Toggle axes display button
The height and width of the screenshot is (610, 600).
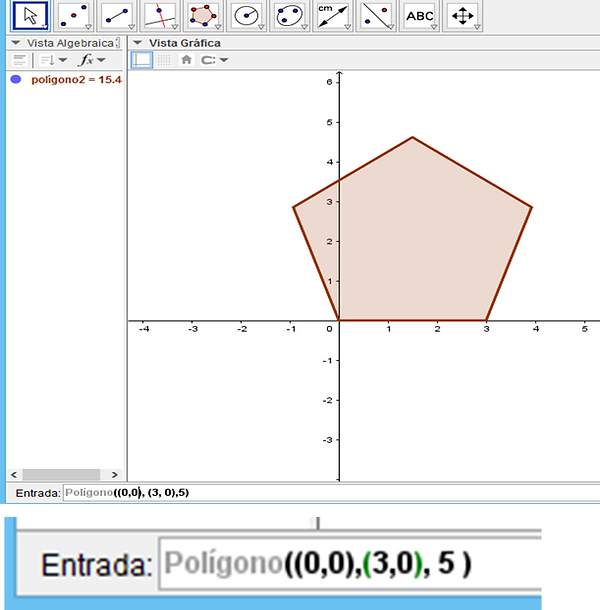pos(142,60)
